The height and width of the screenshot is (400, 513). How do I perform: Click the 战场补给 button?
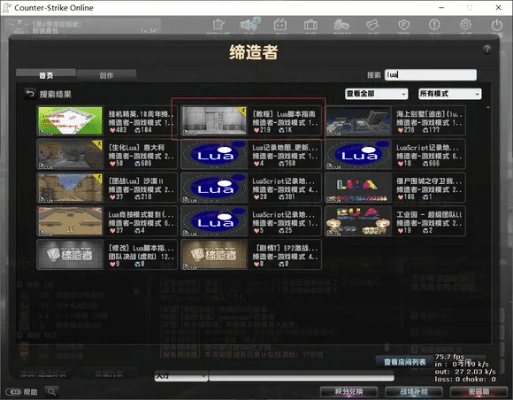point(414,391)
